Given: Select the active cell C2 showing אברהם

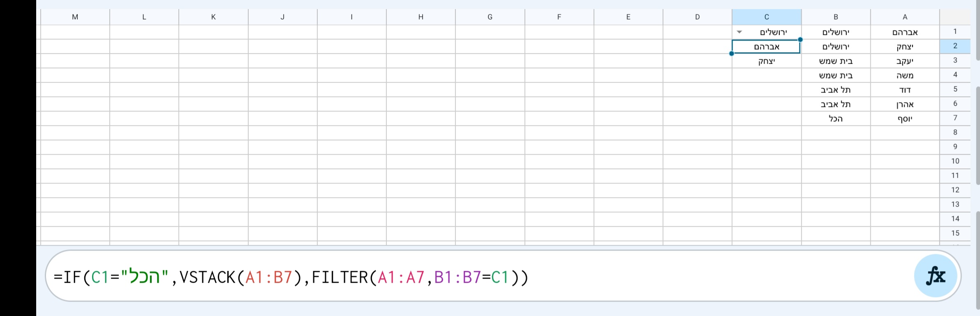Looking at the screenshot, I should click(x=766, y=46).
